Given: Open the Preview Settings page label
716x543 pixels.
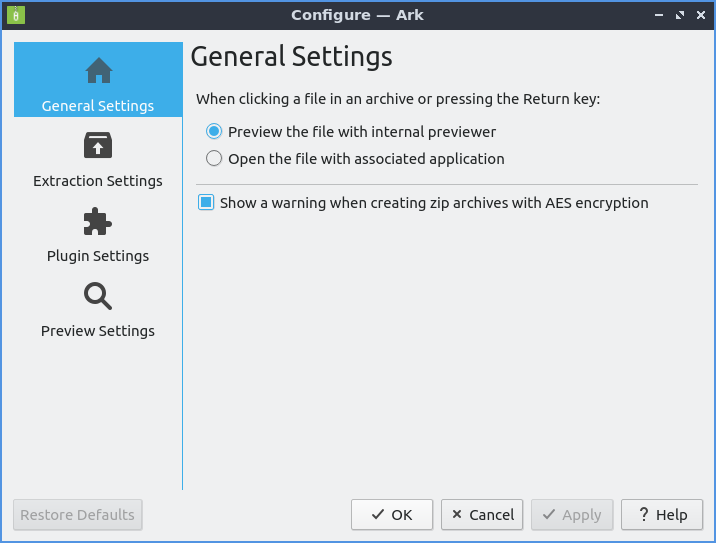Looking at the screenshot, I should pyautogui.click(x=98, y=331).
